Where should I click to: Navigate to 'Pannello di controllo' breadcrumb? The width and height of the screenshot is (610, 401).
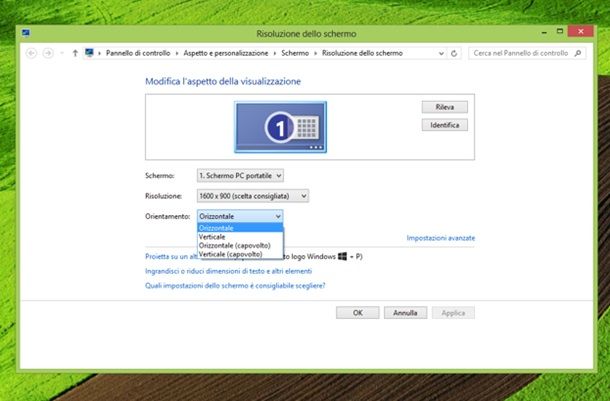(138, 53)
